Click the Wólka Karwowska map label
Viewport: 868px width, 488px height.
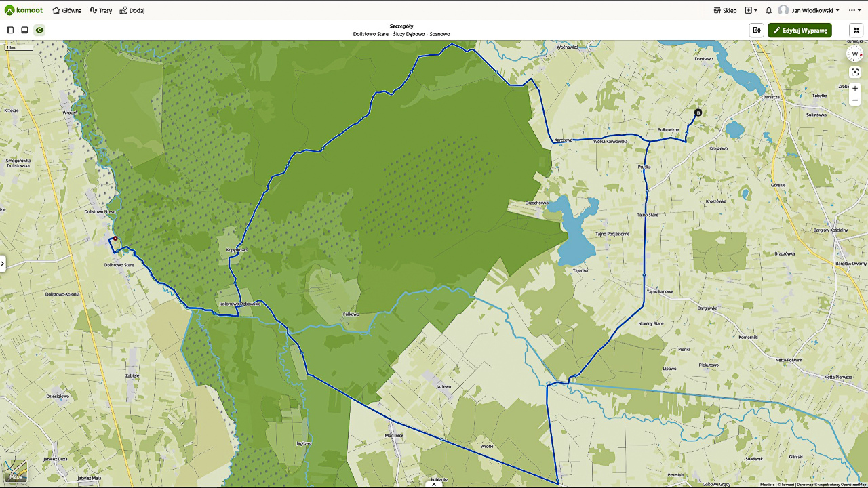click(x=610, y=141)
